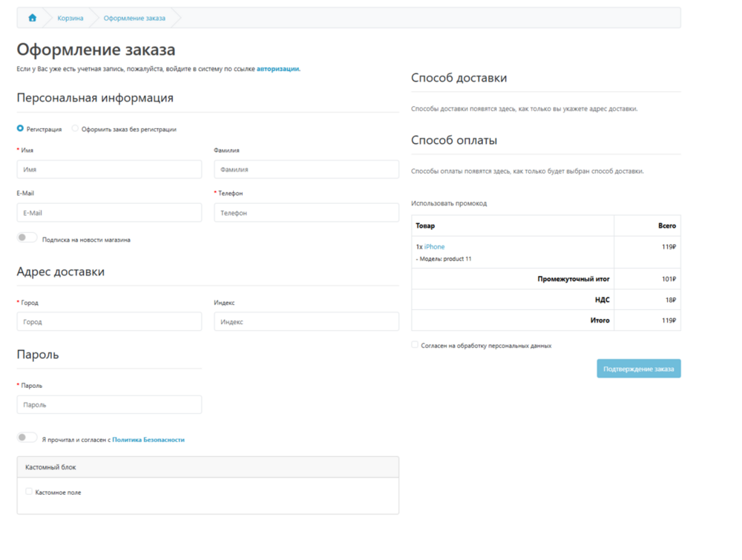Focus the Фамилия input field
The width and height of the screenshot is (742, 560).
tap(306, 169)
